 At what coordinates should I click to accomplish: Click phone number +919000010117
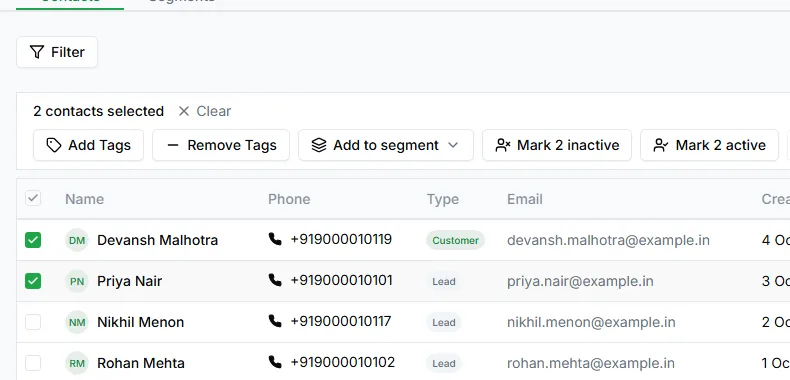[341, 321]
